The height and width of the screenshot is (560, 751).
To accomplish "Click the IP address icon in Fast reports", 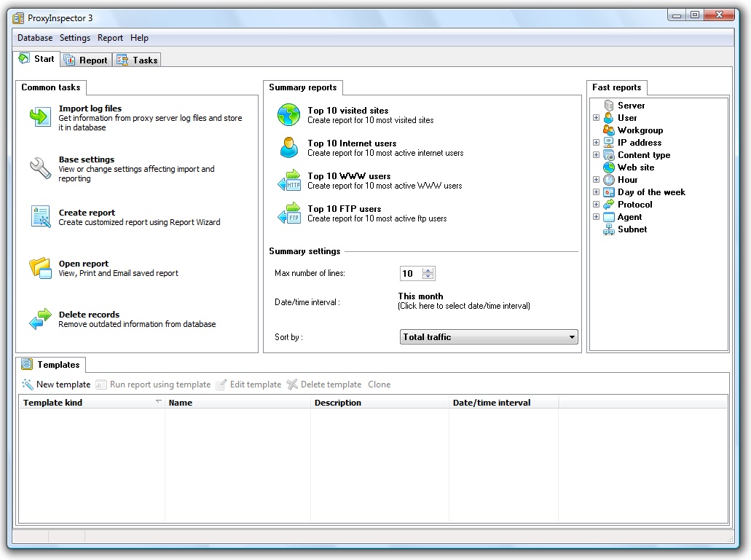I will coord(609,143).
